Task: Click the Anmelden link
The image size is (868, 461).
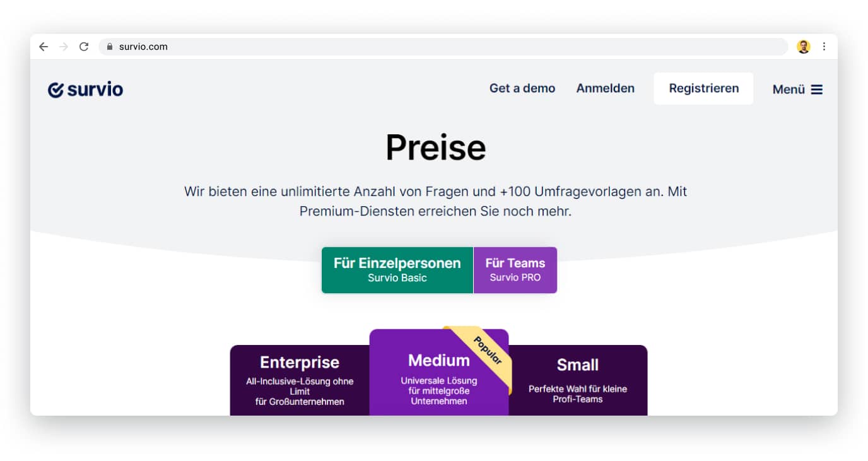Action: [x=605, y=88]
